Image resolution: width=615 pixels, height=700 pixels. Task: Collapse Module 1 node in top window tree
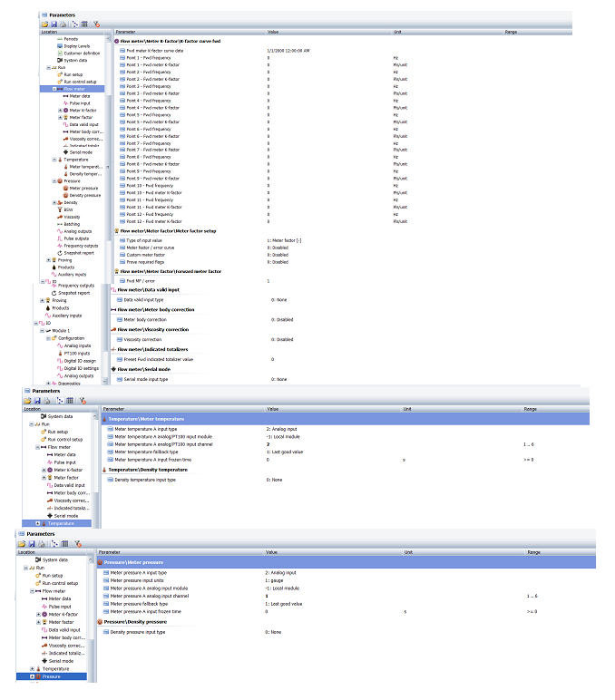click(43, 331)
